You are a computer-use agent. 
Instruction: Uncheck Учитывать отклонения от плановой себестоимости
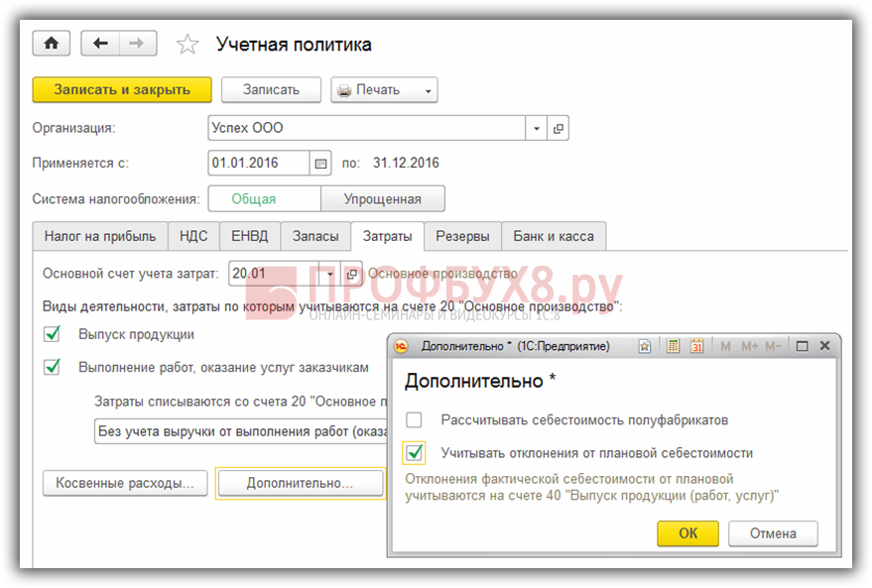coord(414,453)
